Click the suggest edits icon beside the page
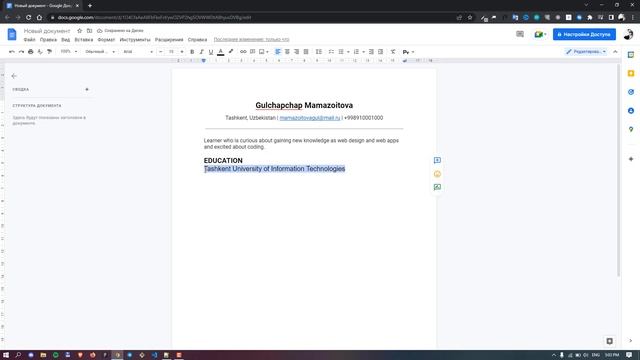Screen dimensions: 640x360 pos(437,187)
